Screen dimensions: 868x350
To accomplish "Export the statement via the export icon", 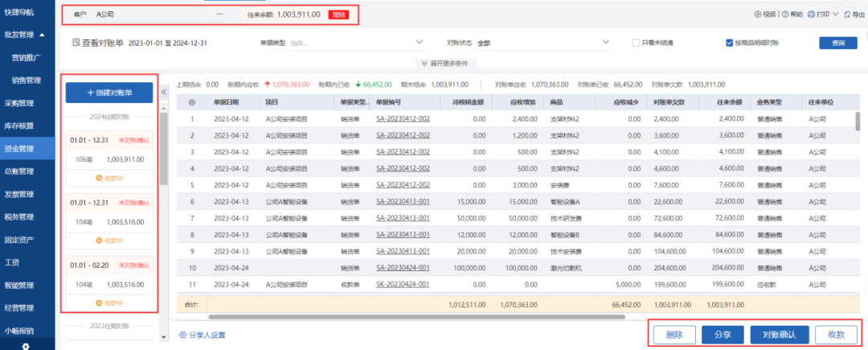I will point(854,14).
